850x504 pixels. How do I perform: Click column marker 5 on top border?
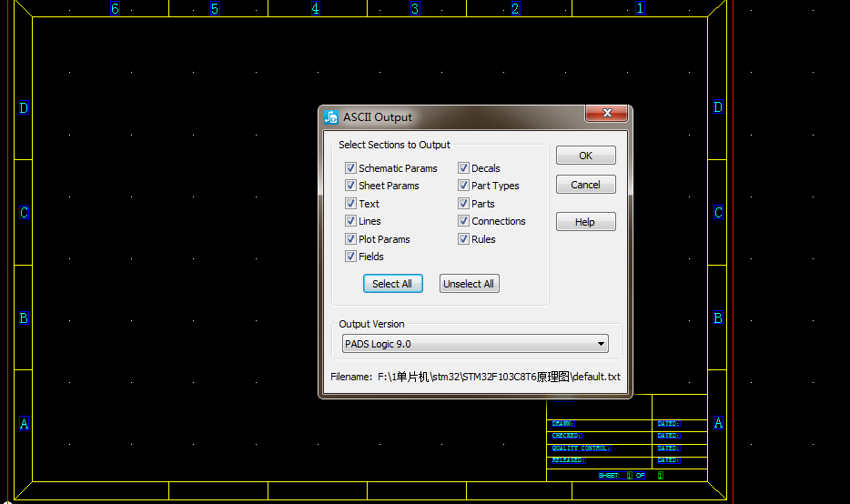click(215, 8)
